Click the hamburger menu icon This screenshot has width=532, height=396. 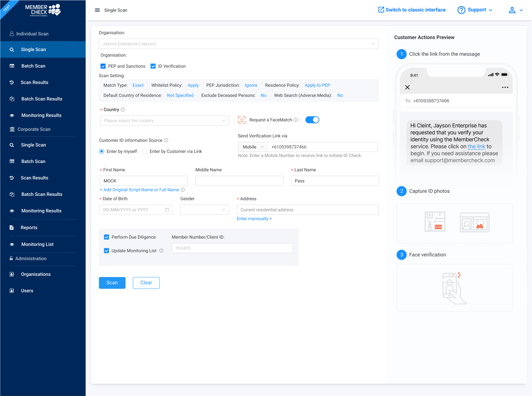[x=97, y=10]
